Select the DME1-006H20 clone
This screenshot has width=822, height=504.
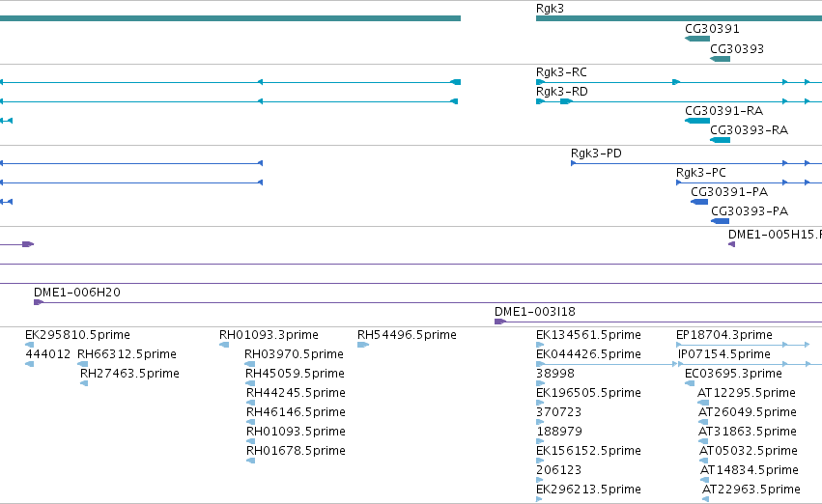(428, 302)
